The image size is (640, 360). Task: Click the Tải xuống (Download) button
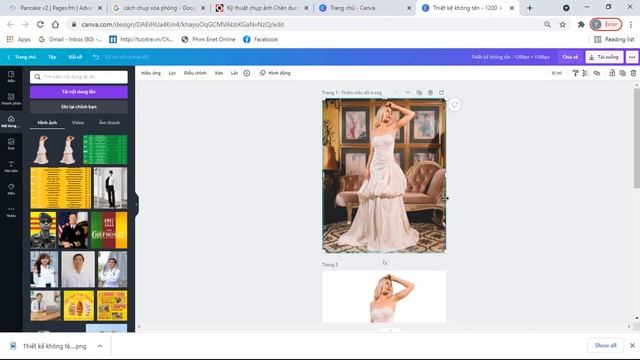[604, 57]
